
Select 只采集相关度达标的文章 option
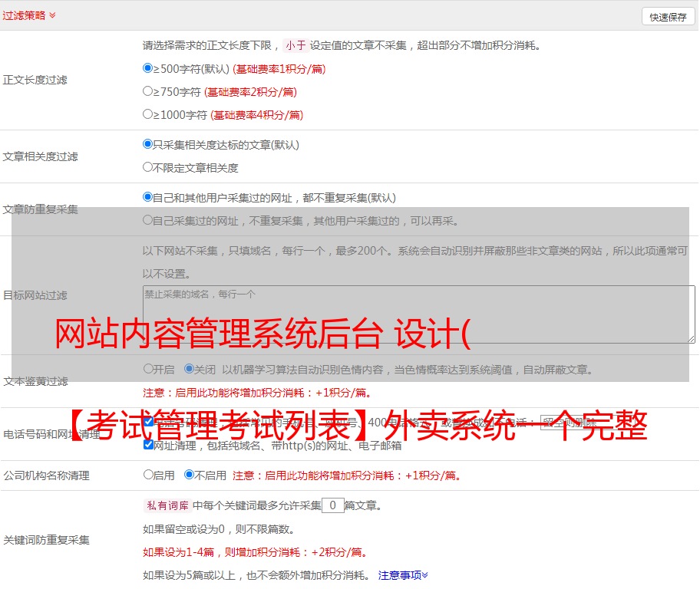pyautogui.click(x=148, y=144)
